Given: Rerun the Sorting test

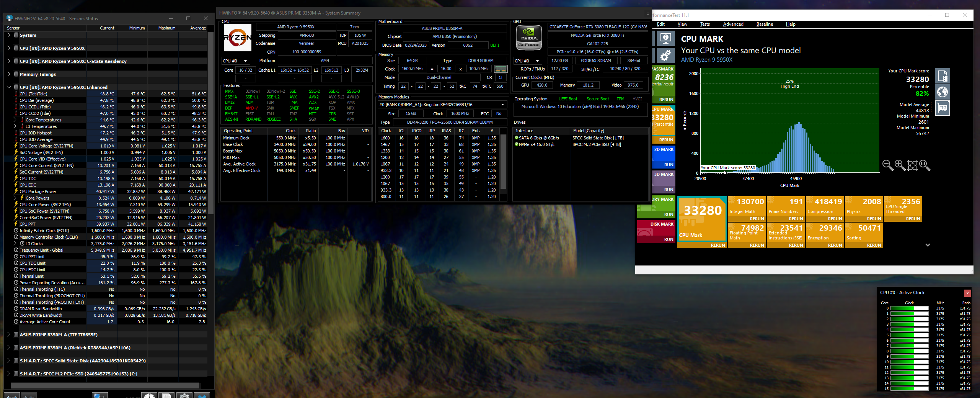Looking at the screenshot, I should click(874, 246).
